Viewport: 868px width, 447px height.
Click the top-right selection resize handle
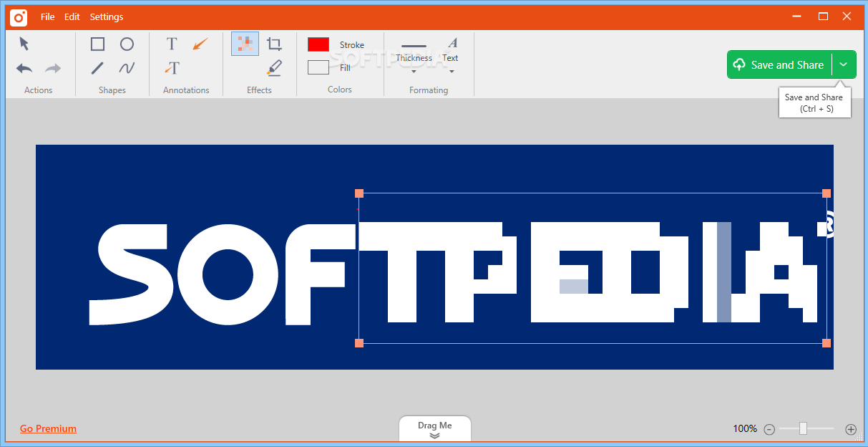(826, 193)
